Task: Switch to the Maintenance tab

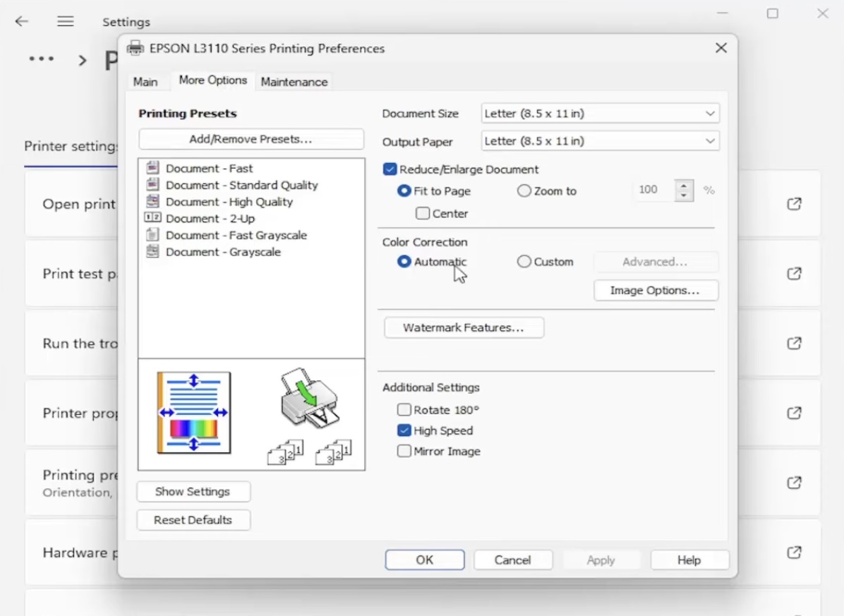Action: pos(294,82)
